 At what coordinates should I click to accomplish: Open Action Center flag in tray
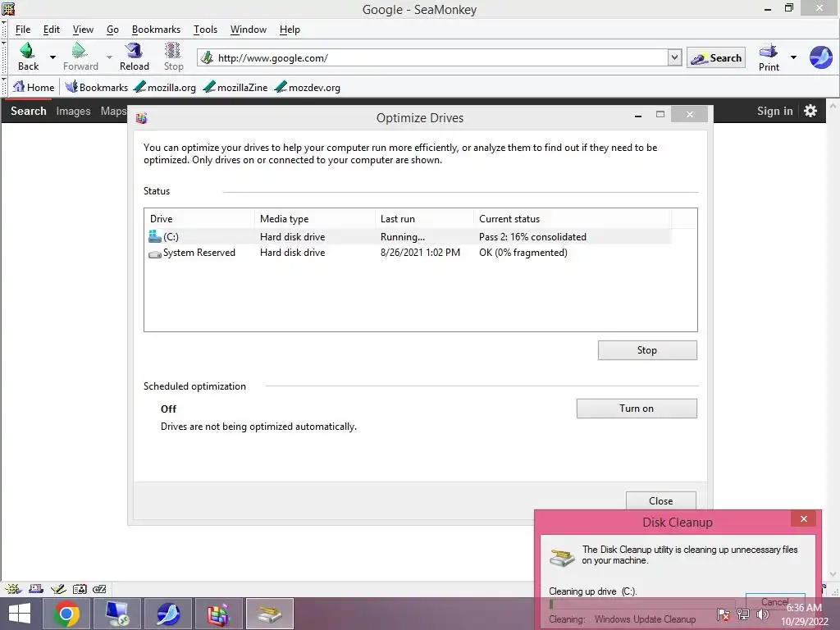(x=723, y=614)
